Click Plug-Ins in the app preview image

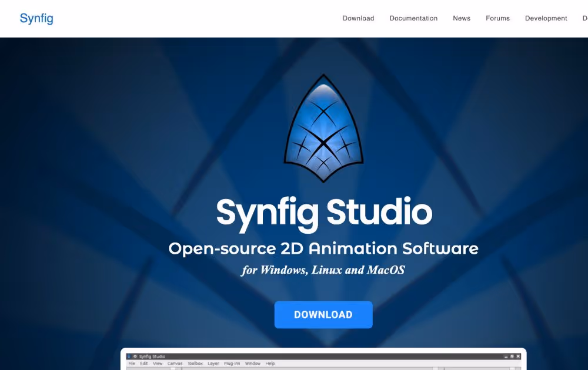coord(232,364)
